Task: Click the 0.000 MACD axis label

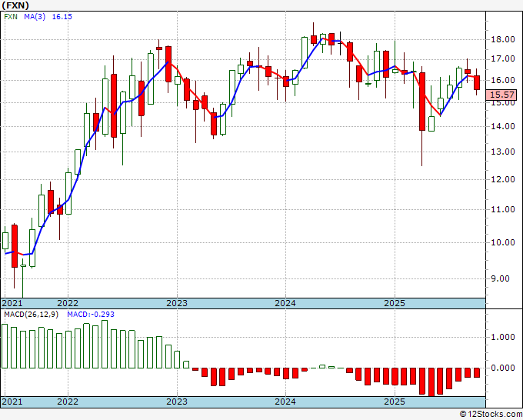Action: tap(503, 368)
